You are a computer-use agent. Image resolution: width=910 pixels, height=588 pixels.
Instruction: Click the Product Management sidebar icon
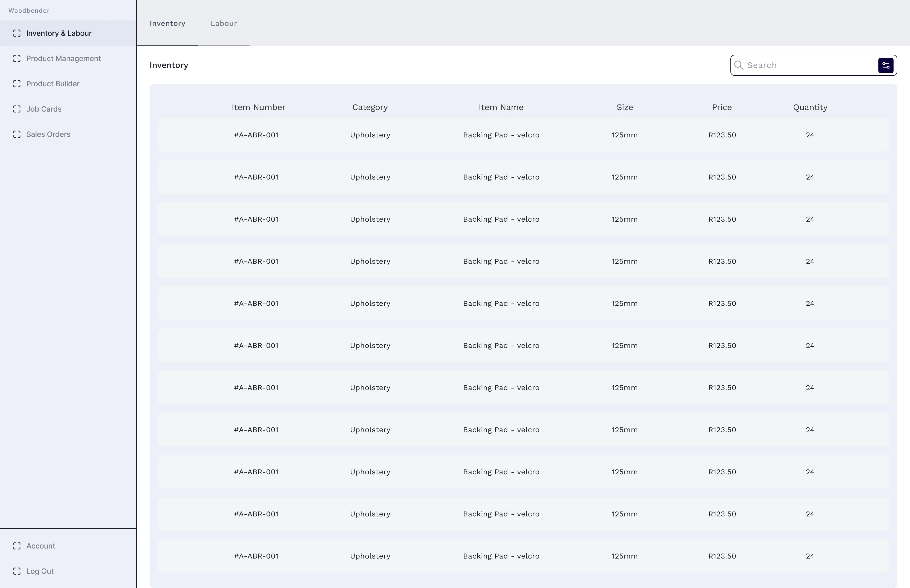17,58
